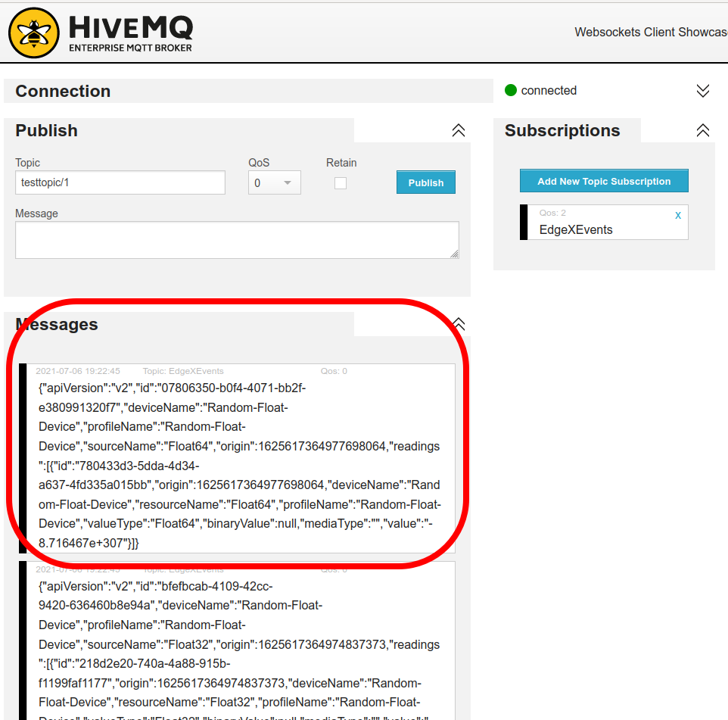Click the Topic input field testtopic/1
Viewport: 728px width, 720px height.
click(x=120, y=182)
